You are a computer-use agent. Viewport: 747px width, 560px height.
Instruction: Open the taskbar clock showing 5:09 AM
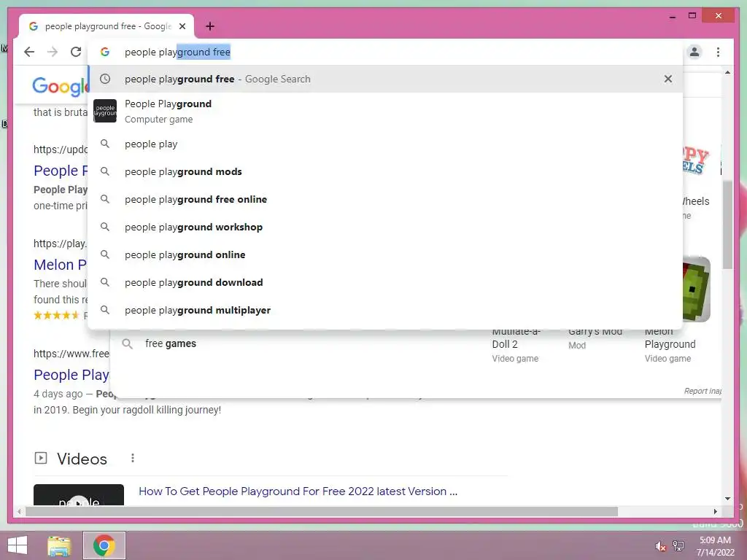coord(715,546)
